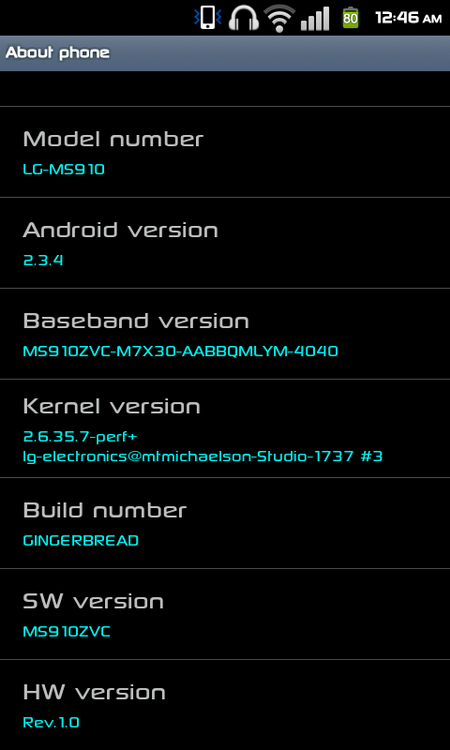Image resolution: width=450 pixels, height=750 pixels.
Task: Tap the battery level 80 icon
Action: [x=350, y=18]
